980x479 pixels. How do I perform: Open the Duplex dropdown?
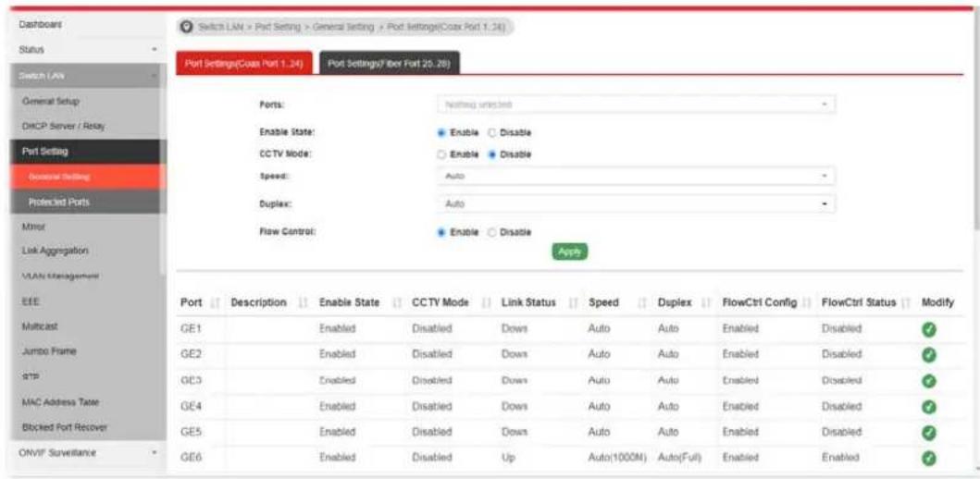(636, 204)
